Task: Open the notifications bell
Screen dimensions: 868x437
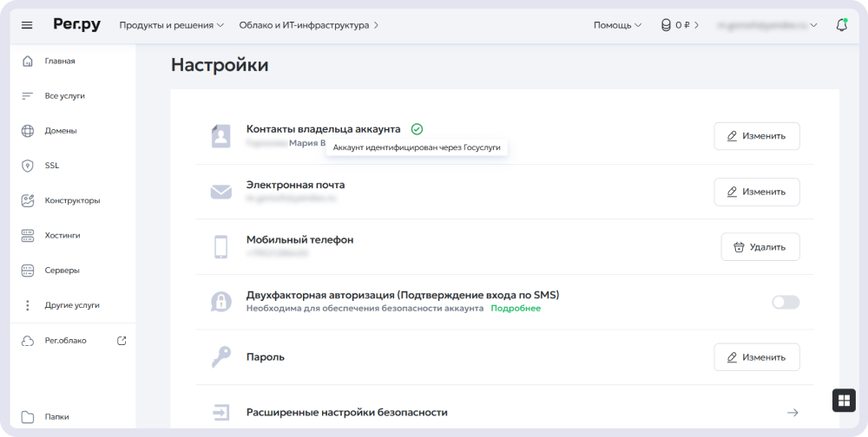Action: coord(841,25)
